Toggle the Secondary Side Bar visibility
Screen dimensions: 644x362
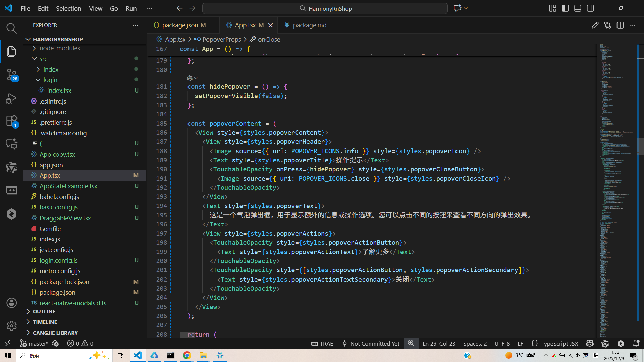click(x=590, y=8)
